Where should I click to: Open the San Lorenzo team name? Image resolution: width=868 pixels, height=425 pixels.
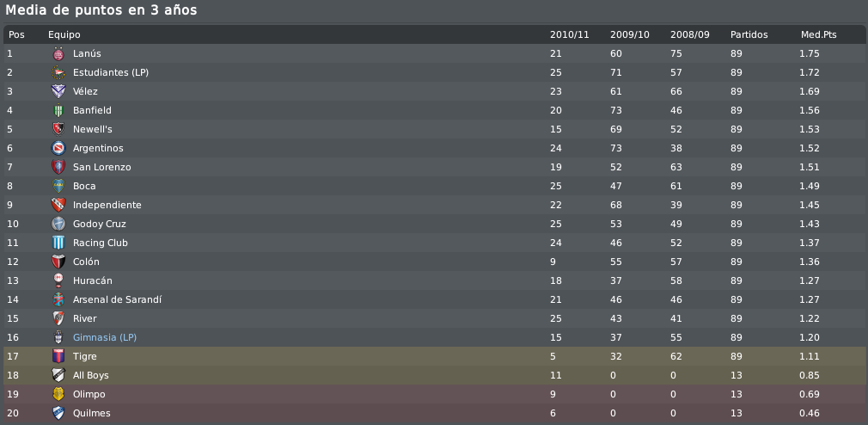click(102, 167)
